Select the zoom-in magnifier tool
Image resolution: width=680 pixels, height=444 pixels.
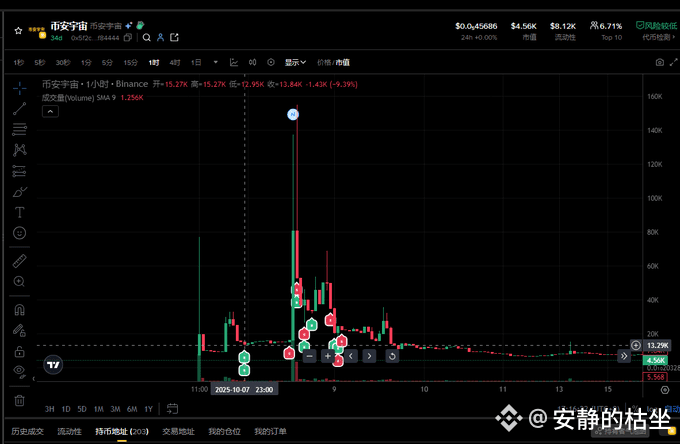[x=20, y=281]
